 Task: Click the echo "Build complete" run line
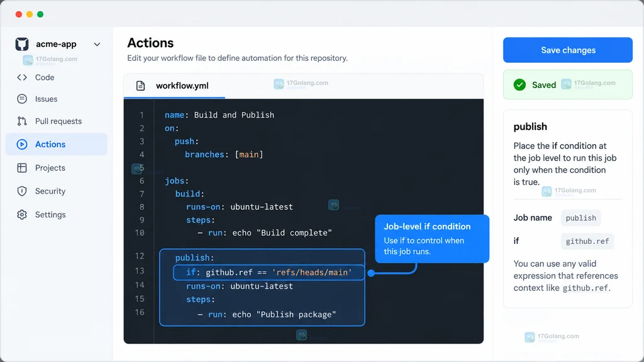pyautogui.click(x=265, y=233)
